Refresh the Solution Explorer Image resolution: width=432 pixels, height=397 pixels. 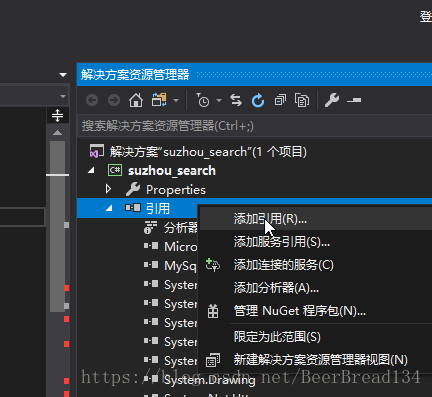(x=258, y=100)
